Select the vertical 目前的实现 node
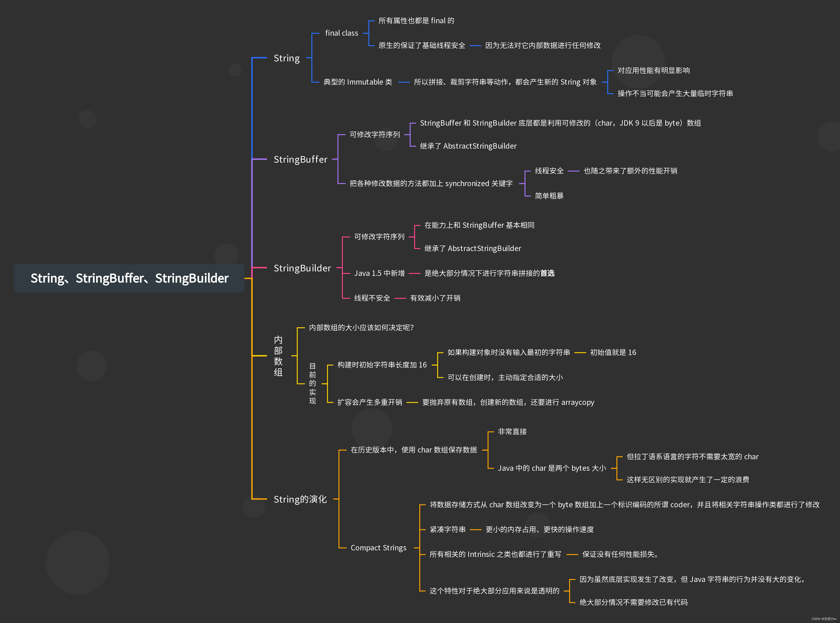The image size is (840, 623). tap(312, 383)
